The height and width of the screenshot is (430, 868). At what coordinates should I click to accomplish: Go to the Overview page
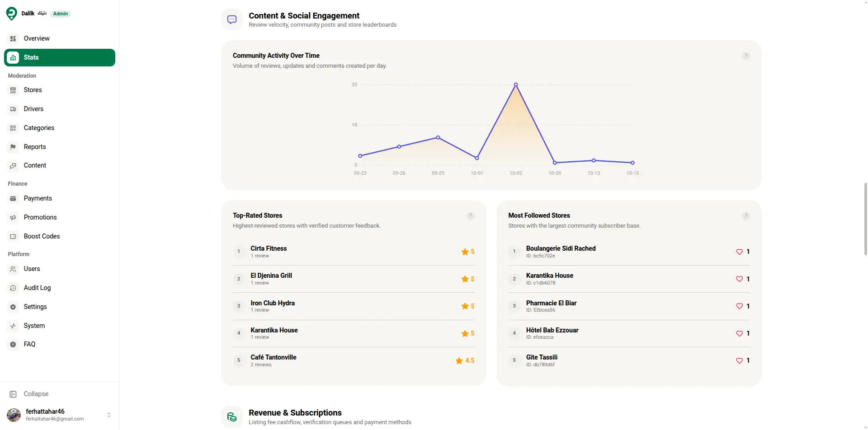(x=59, y=38)
